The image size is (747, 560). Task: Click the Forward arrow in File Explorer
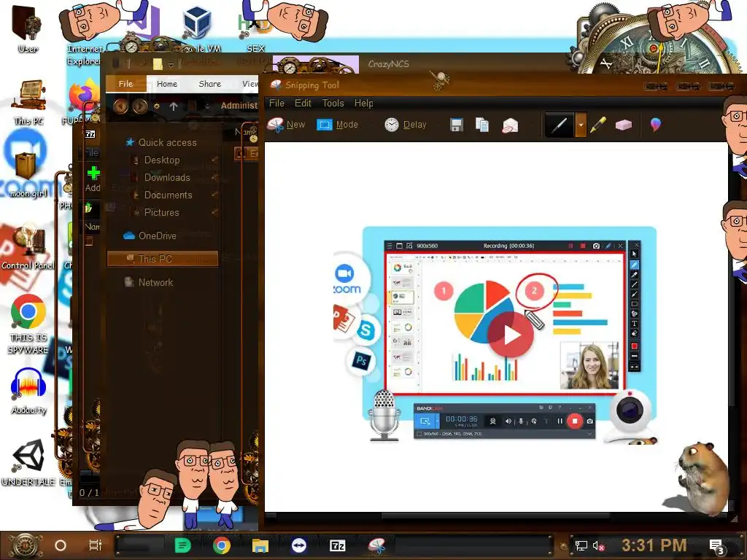pyautogui.click(x=139, y=106)
